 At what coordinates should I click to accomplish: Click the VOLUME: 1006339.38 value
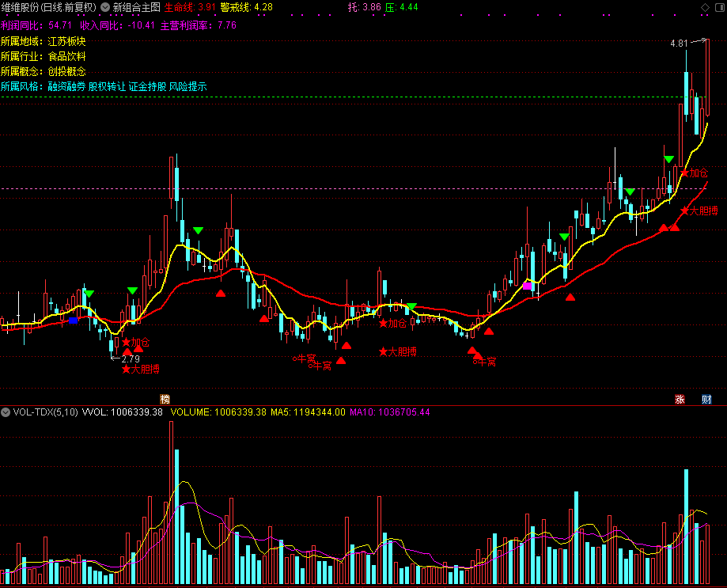tap(218, 412)
